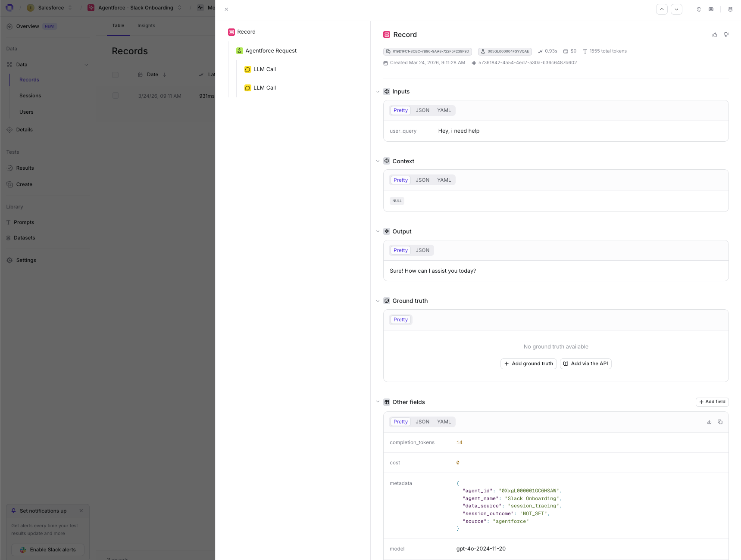Select the checkbox for the 3/24/26 record row
Viewport: 741px width, 560px height.
point(115,95)
